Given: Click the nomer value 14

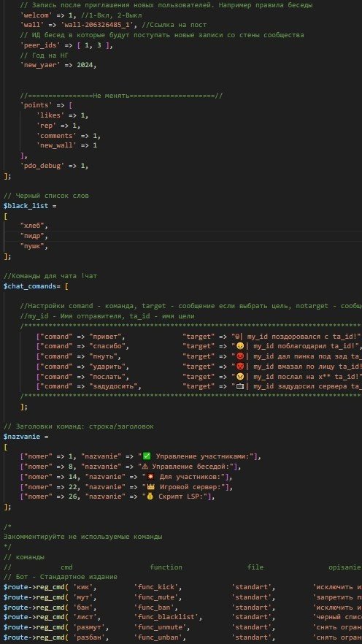Looking at the screenshot, I should pos(73,477).
